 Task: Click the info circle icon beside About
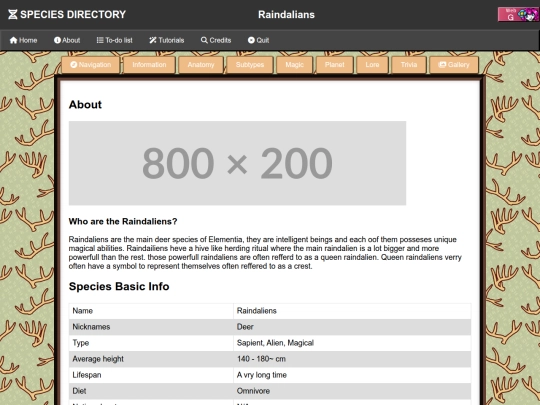coord(57,40)
